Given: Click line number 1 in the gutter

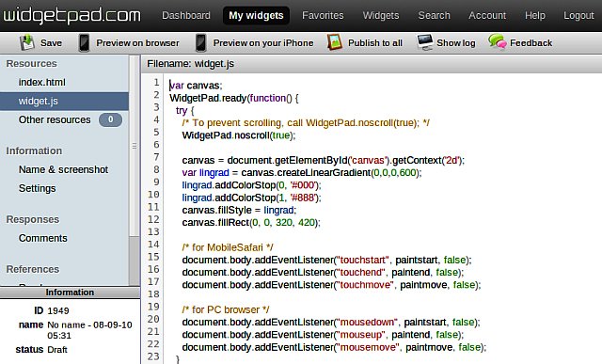Looking at the screenshot, I should [156, 82].
